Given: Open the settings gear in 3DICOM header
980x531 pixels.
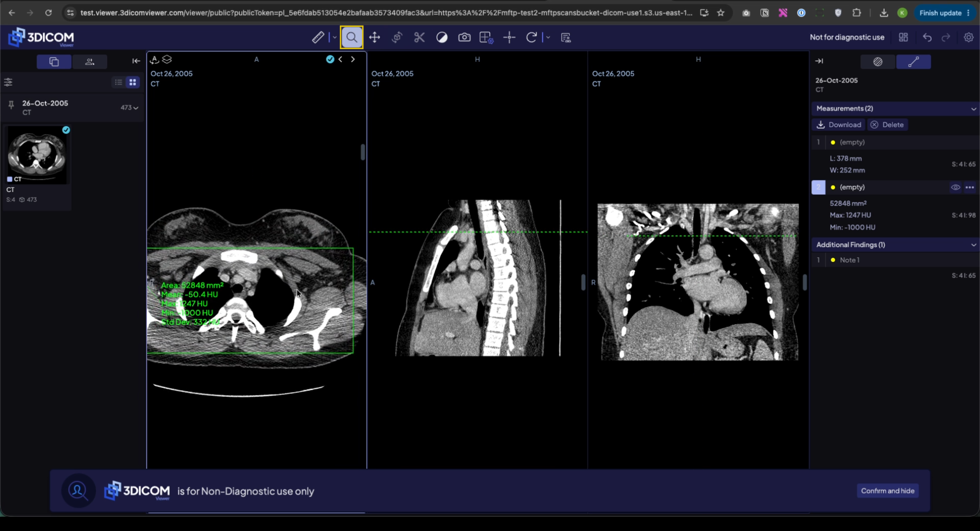Looking at the screenshot, I should tap(968, 37).
